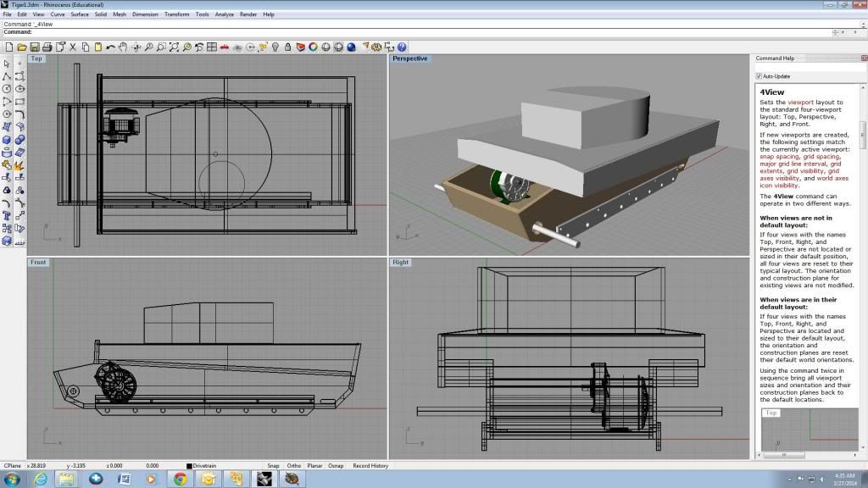Viewport: 868px width, 488px height.
Task: Open the Help question mark icon
Action: (x=402, y=47)
